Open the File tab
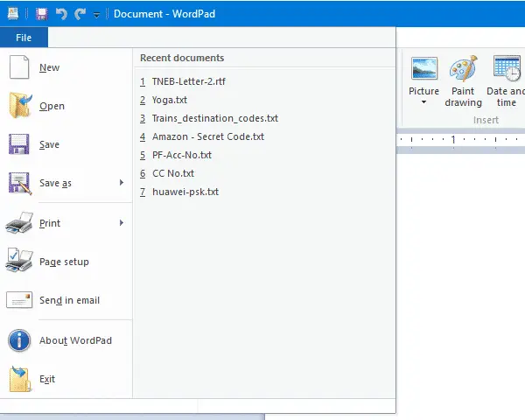The image size is (525, 420). click(x=24, y=38)
